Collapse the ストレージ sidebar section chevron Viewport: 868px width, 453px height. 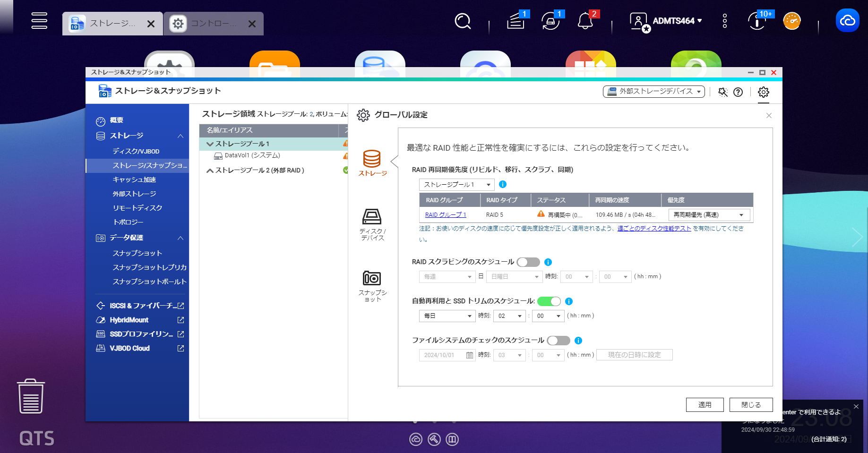(180, 136)
